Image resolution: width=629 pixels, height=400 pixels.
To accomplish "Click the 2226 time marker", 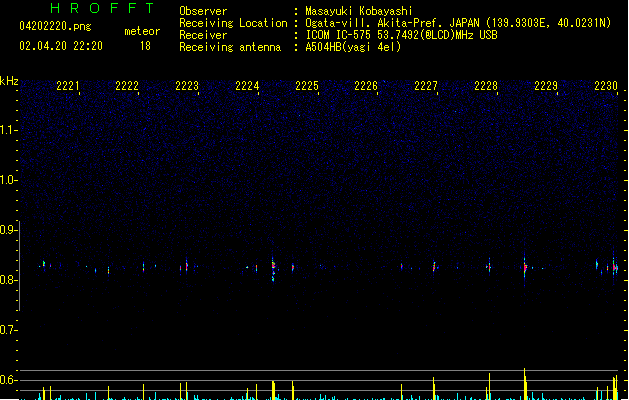I will click(x=366, y=86).
